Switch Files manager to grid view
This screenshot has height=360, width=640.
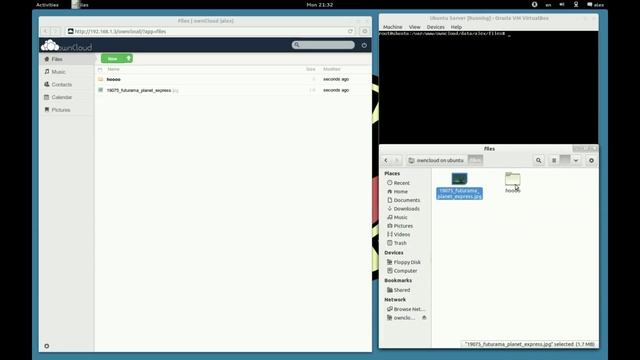click(565, 160)
